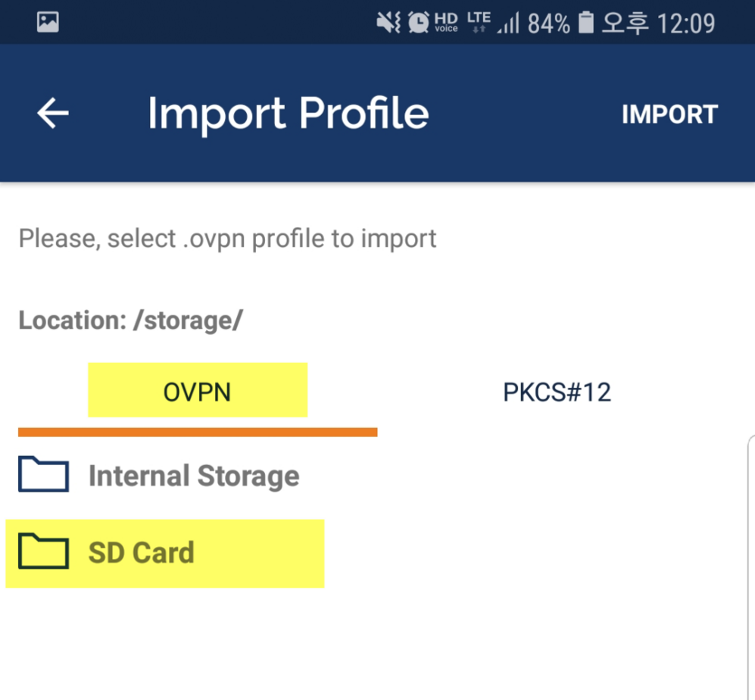Tap the battery icon in status bar

pos(585,23)
